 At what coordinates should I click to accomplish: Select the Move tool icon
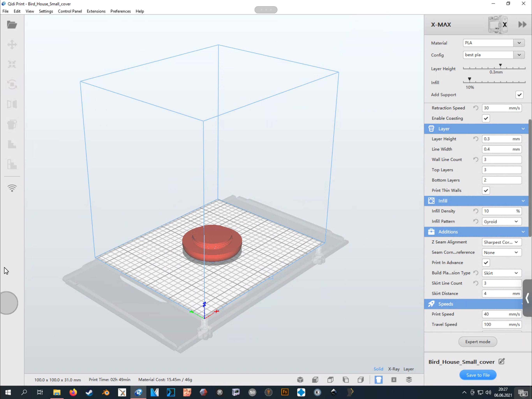pyautogui.click(x=12, y=45)
